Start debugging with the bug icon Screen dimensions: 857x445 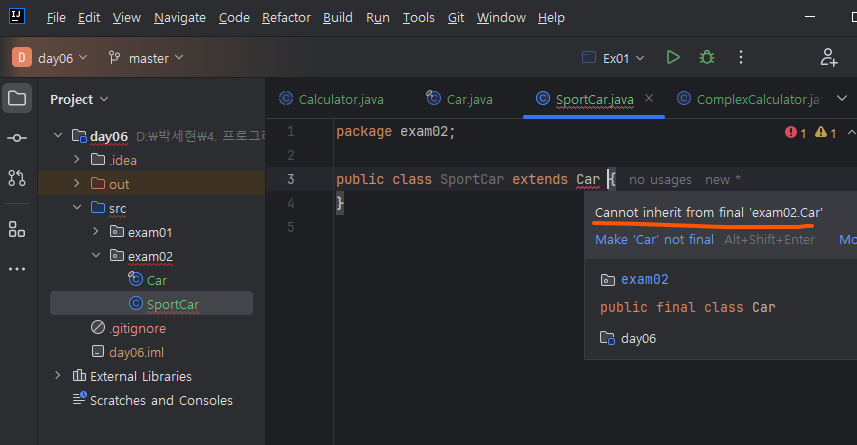click(x=707, y=58)
